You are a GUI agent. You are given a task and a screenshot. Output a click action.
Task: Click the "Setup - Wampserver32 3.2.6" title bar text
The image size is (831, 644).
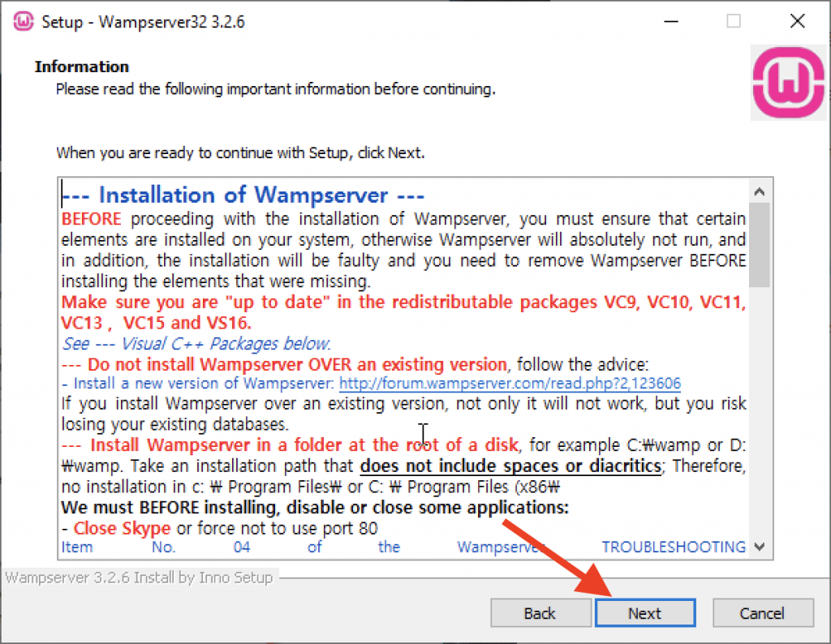[143, 22]
